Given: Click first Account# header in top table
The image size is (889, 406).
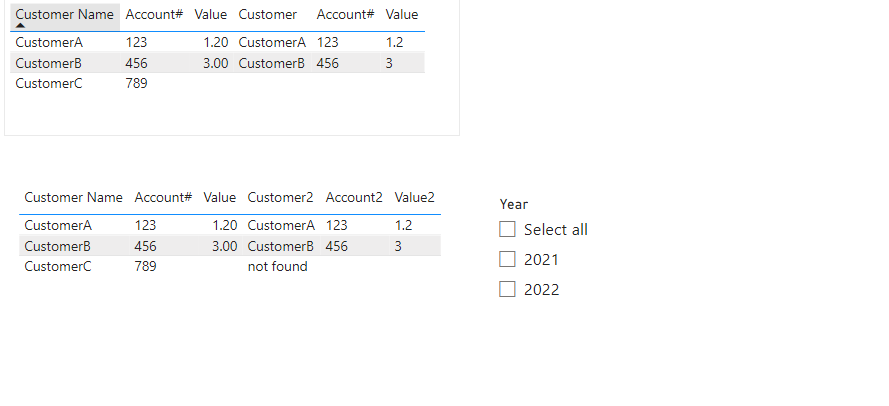Looking at the screenshot, I should click(154, 14).
